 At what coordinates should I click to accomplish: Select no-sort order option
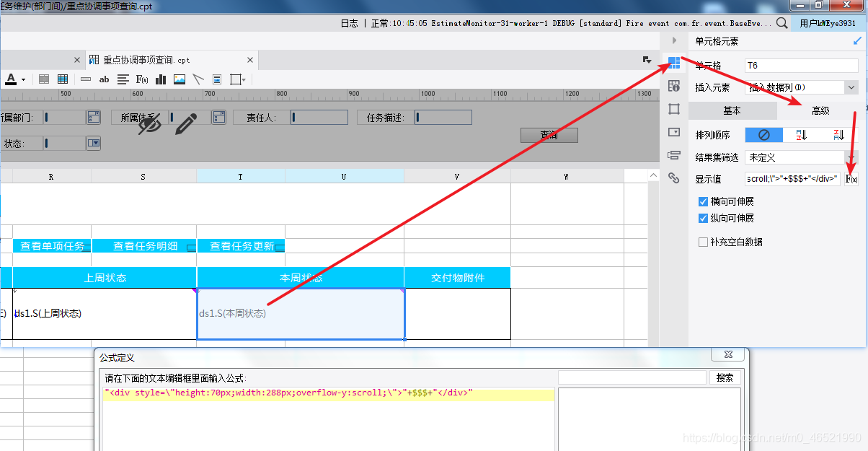pyautogui.click(x=763, y=135)
